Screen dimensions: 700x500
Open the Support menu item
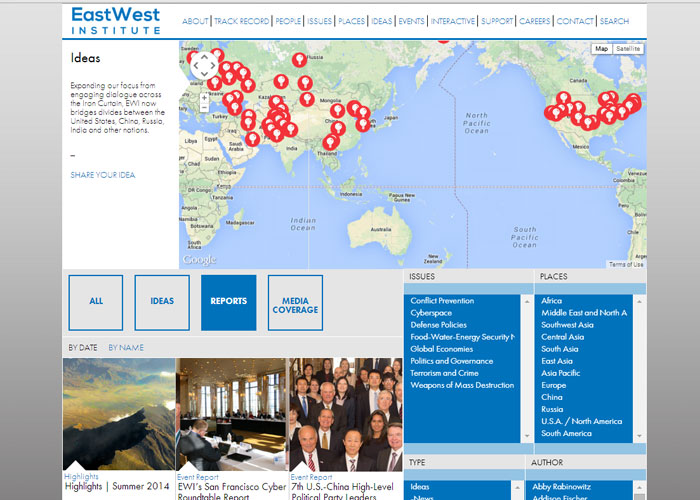(x=497, y=21)
